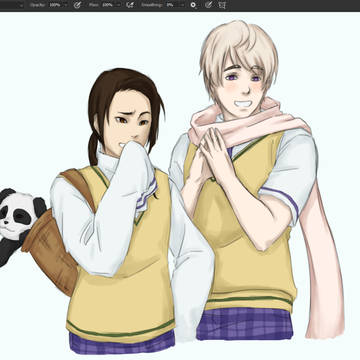Click the Opacity 100% value field
Viewport: 360px width, 360px height.
[x=55, y=5]
